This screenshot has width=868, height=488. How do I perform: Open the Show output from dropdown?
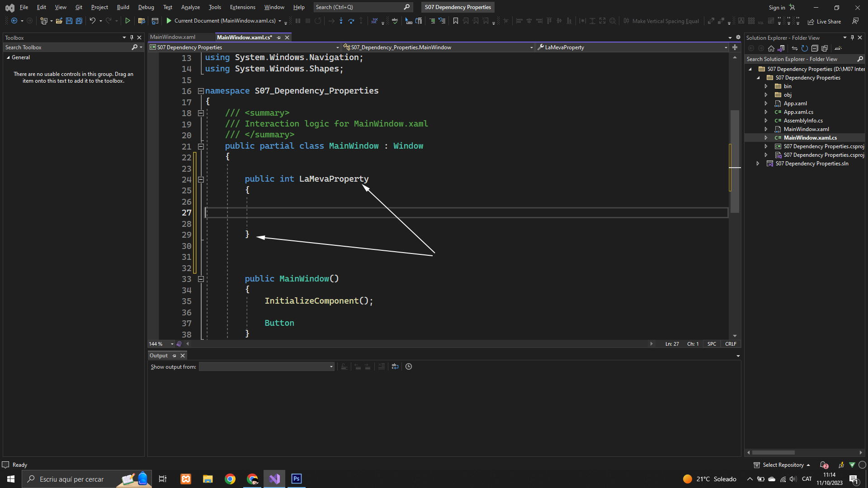[x=266, y=366]
